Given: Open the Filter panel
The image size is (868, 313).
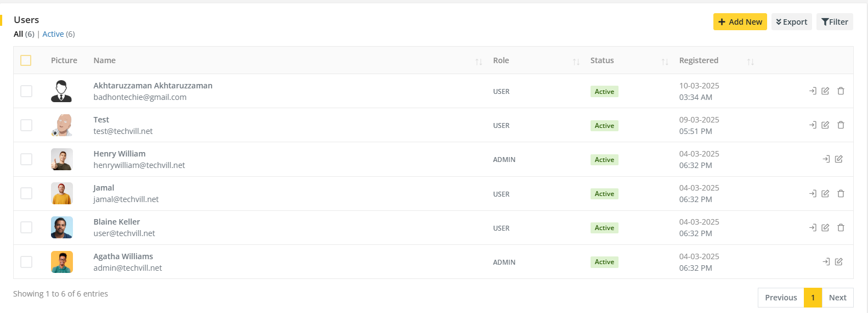Looking at the screenshot, I should click(835, 22).
